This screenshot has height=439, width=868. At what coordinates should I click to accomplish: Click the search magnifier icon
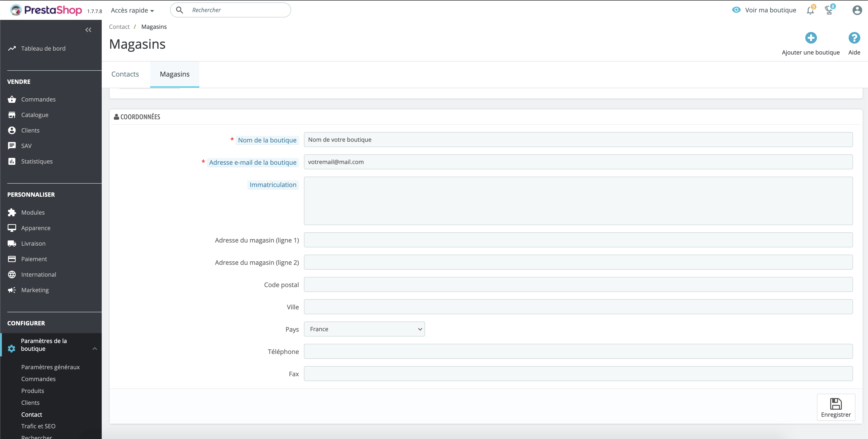coord(180,10)
